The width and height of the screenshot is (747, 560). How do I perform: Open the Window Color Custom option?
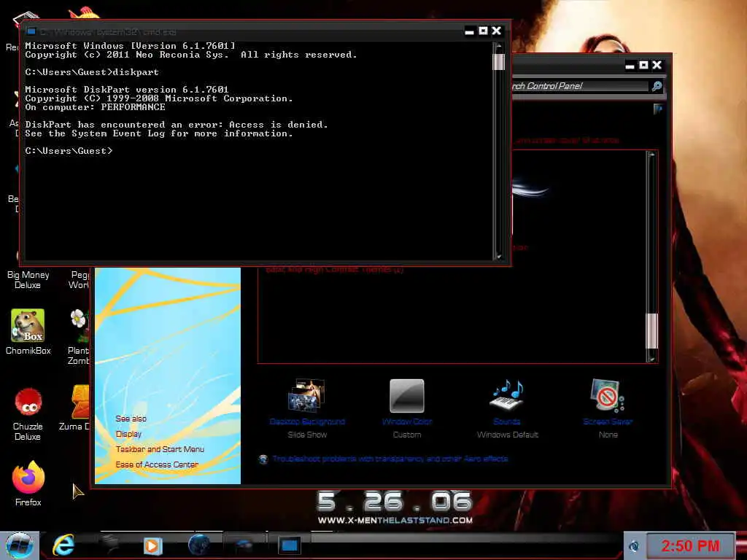[407, 408]
